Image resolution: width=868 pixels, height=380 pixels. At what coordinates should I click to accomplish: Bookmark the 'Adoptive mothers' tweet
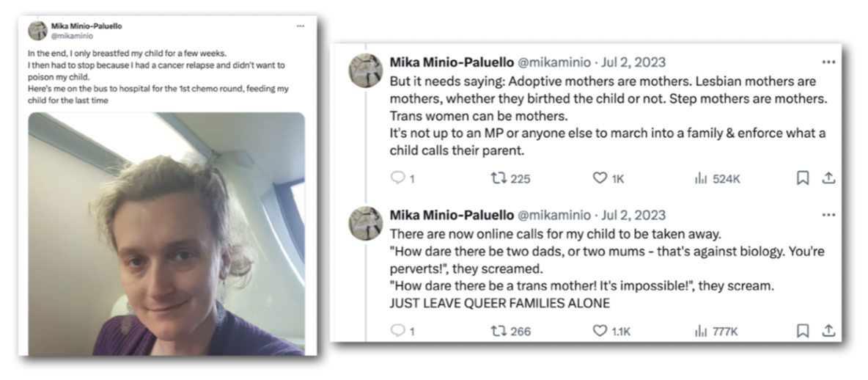tap(802, 178)
